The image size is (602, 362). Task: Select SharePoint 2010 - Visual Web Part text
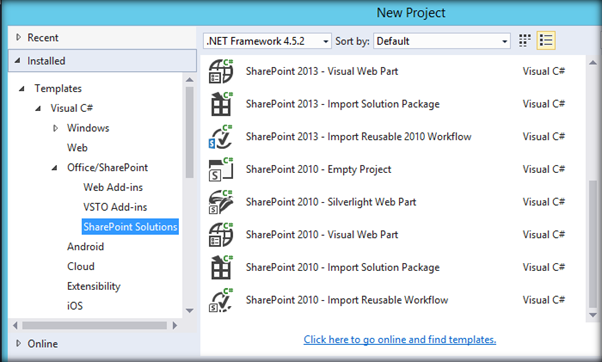click(322, 235)
